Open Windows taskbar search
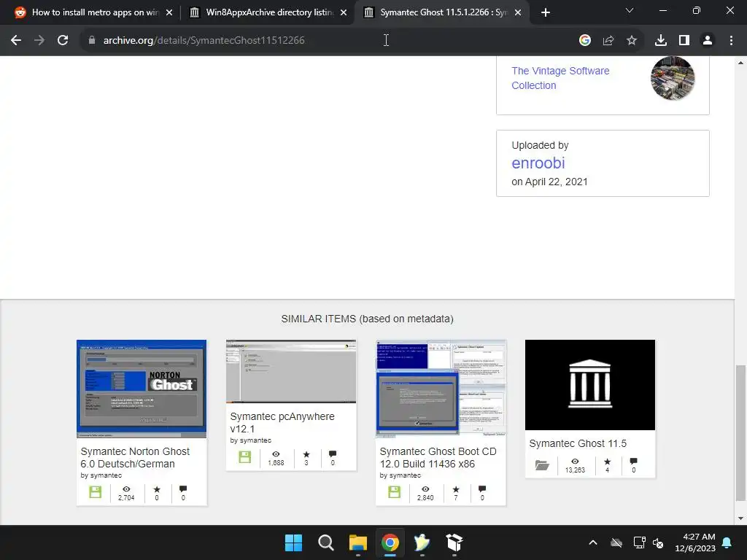 [326, 542]
